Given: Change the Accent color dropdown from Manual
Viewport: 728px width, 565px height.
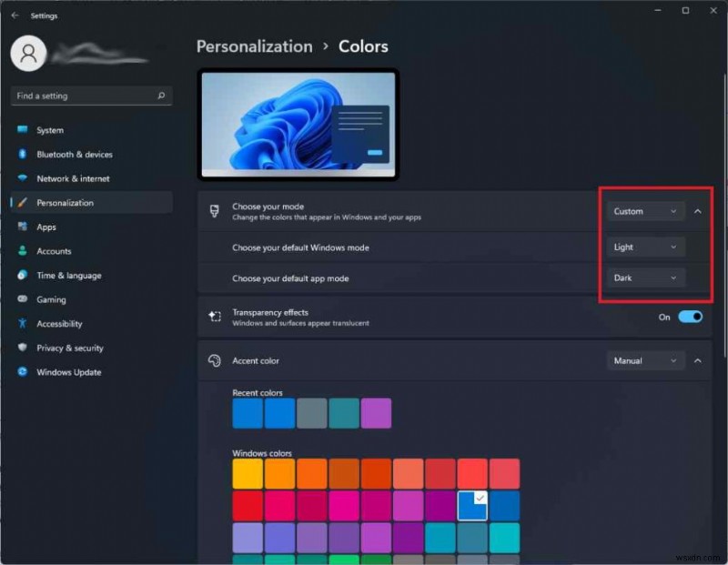Looking at the screenshot, I should pyautogui.click(x=644, y=360).
